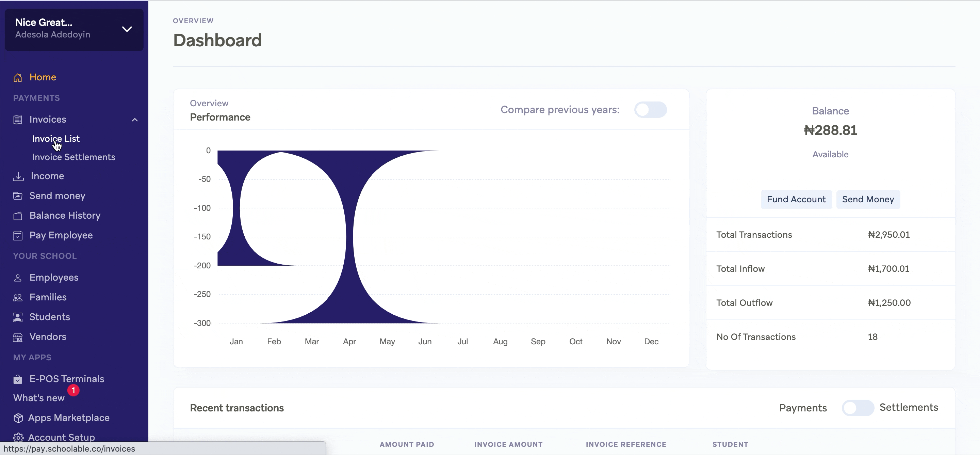Image resolution: width=980 pixels, height=455 pixels.
Task: Collapse the Invoices menu chevron
Action: click(x=134, y=120)
